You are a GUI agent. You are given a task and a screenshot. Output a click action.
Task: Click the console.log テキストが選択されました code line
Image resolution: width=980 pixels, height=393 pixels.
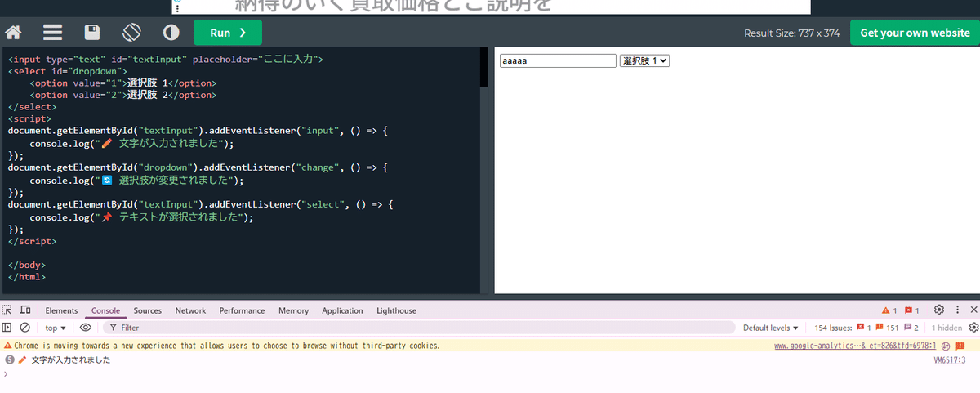click(141, 217)
